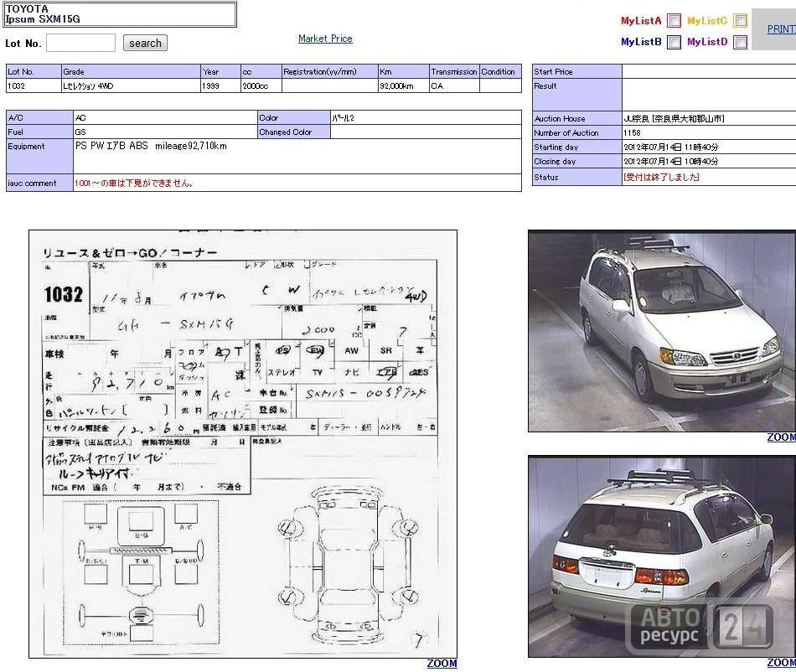Screen dimensions: 796x672
Task: Click the Fuel value GS
Action: tap(80, 132)
